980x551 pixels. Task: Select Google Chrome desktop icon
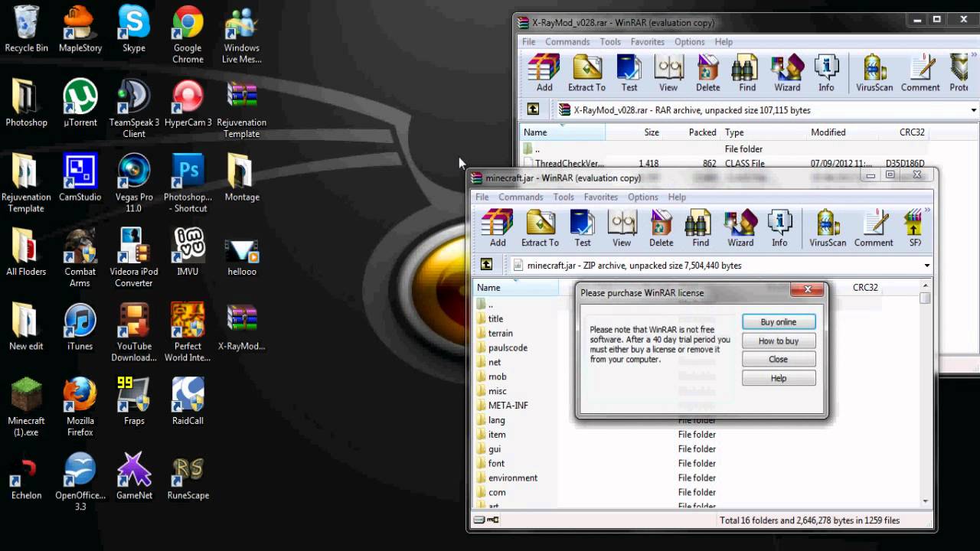click(x=188, y=34)
